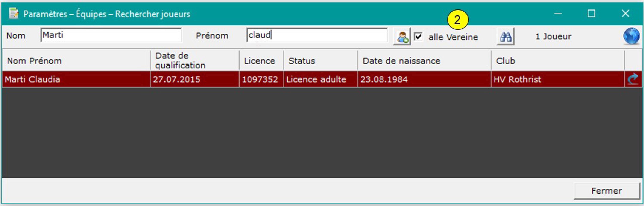
Task: Toggle the alle Vereine checkbox
Action: pyautogui.click(x=418, y=37)
